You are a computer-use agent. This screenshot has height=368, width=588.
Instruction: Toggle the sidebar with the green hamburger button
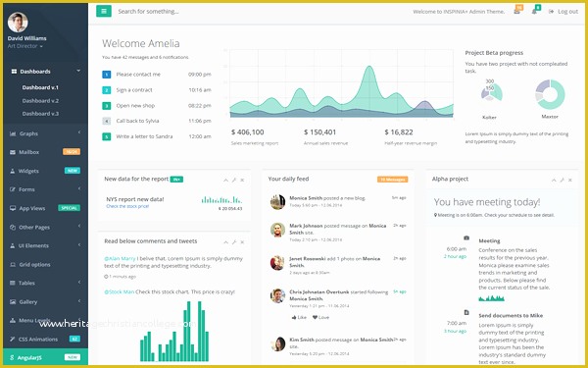click(104, 11)
